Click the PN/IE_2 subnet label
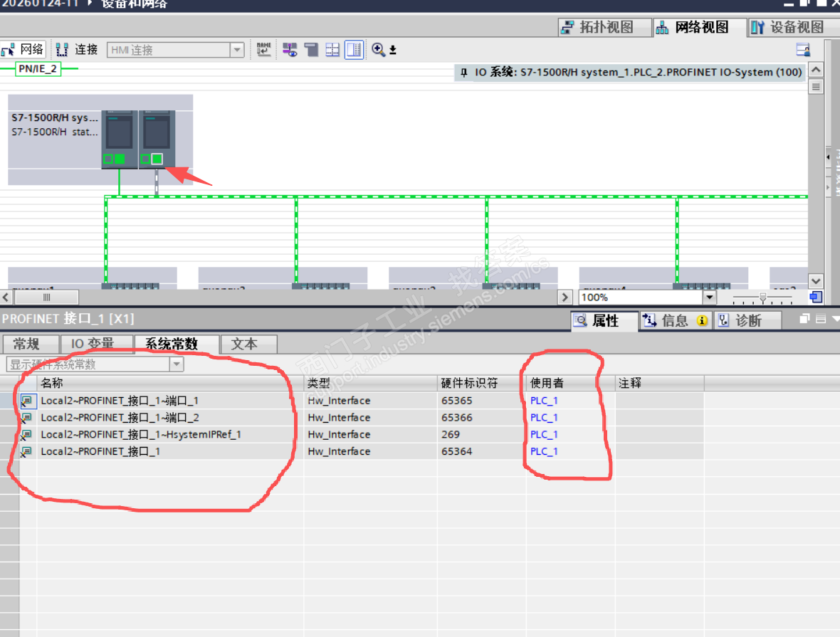Image resolution: width=840 pixels, height=637 pixels. tap(38, 68)
